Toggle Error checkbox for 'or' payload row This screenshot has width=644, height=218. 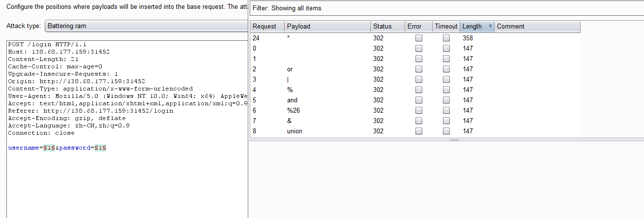[419, 69]
